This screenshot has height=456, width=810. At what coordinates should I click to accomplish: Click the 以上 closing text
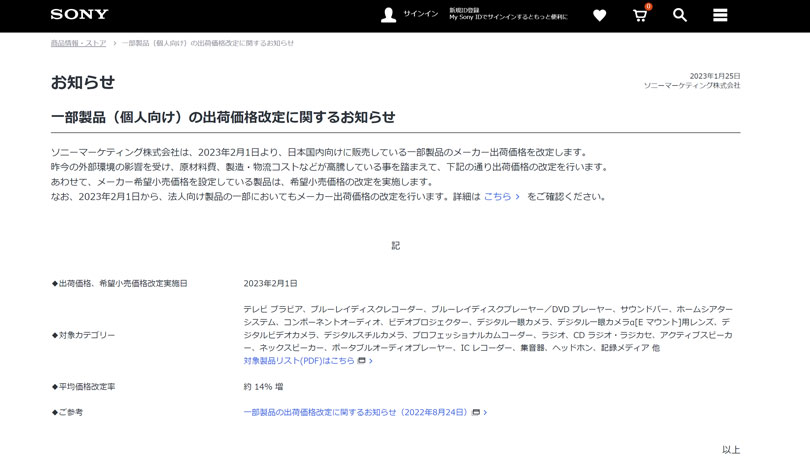(x=731, y=450)
